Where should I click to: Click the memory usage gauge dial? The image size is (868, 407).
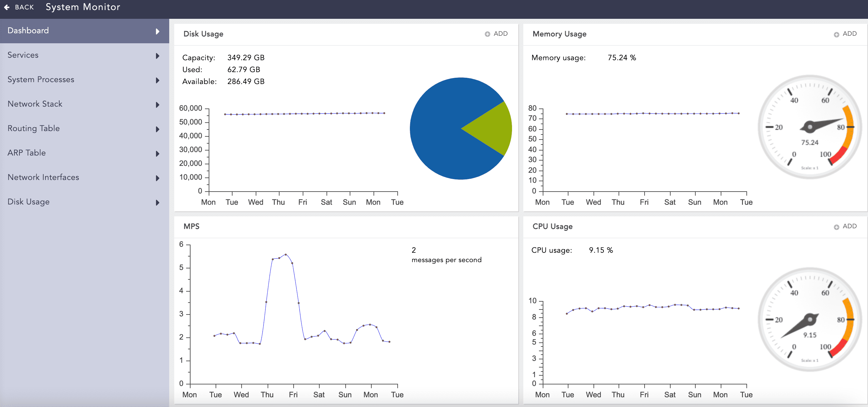[809, 127]
